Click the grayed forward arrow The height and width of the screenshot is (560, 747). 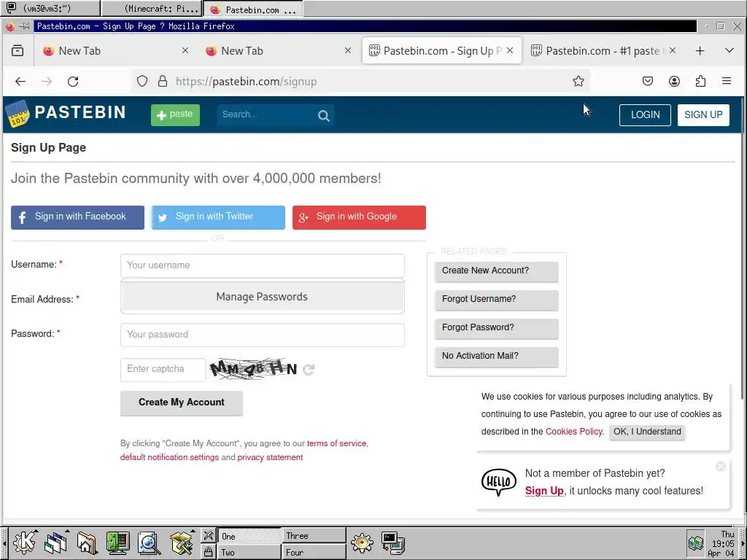(x=47, y=82)
